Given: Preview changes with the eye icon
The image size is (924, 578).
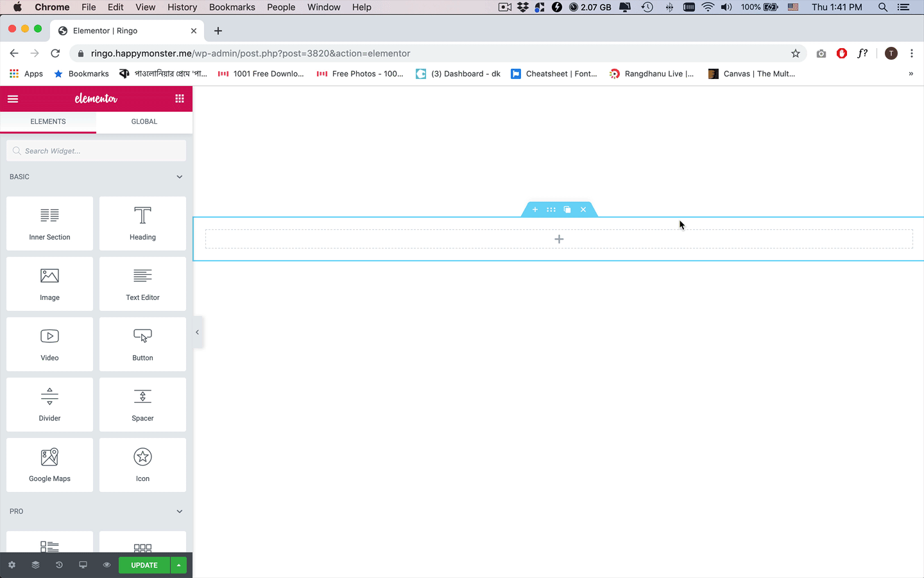Looking at the screenshot, I should pyautogui.click(x=107, y=565).
